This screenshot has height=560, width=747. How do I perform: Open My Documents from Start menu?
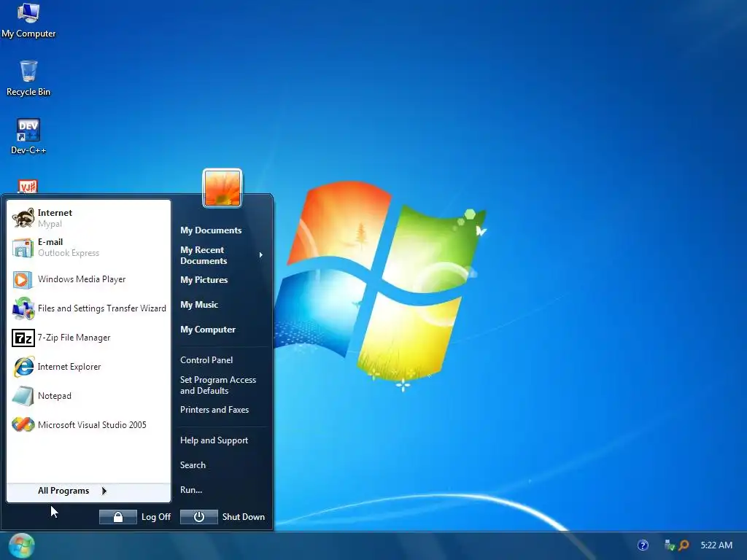tap(211, 230)
